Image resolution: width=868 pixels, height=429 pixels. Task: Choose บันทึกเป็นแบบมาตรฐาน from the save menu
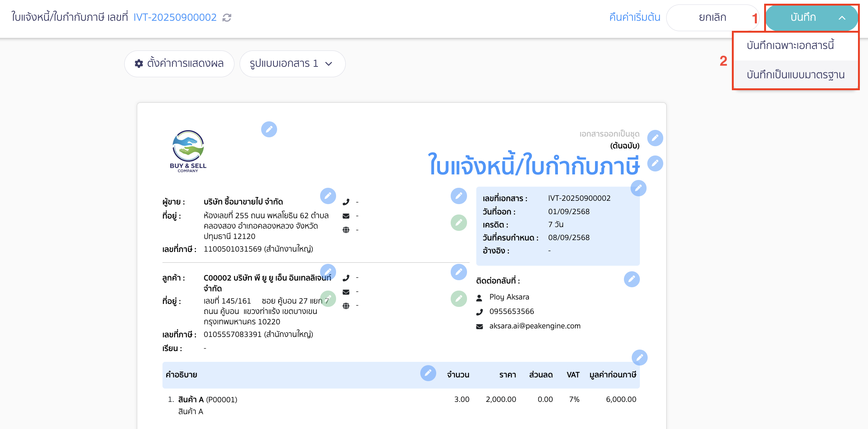(x=796, y=75)
